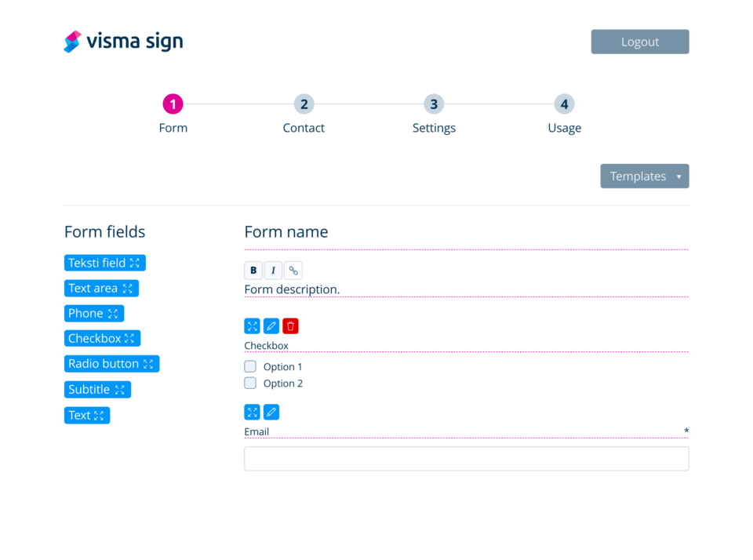
Task: Click the Bold formatting icon
Action: 253,270
